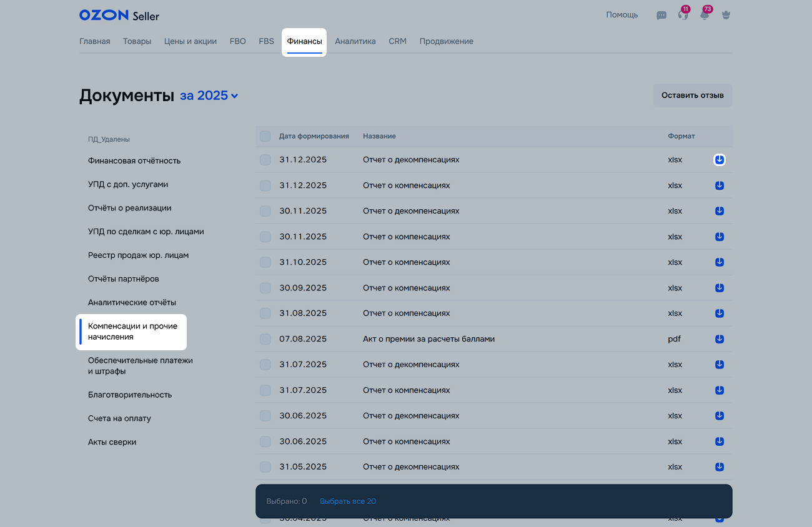Select the 07.08.2025 Акт о премии checkbox

(265, 339)
